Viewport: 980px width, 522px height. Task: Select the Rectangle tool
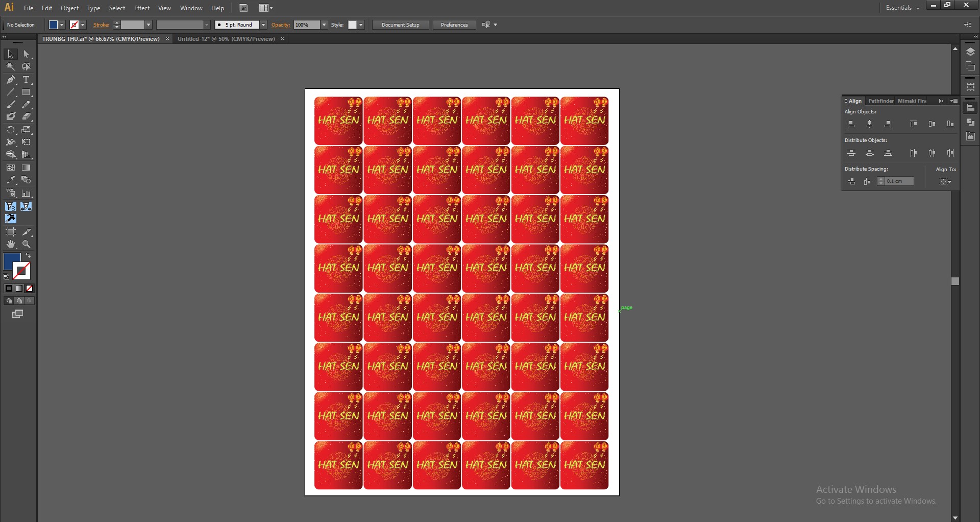pyautogui.click(x=27, y=92)
